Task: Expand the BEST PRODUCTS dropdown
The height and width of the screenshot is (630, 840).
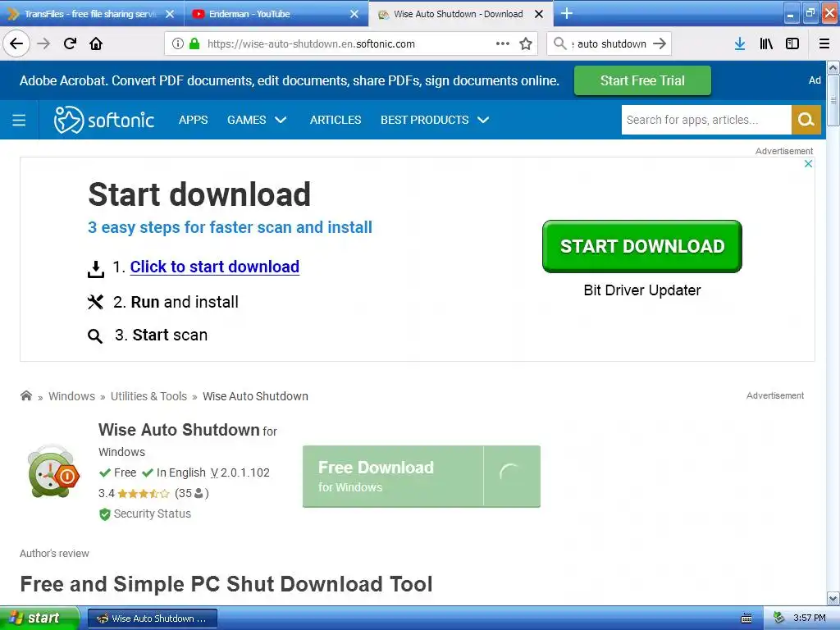Action: tap(435, 120)
